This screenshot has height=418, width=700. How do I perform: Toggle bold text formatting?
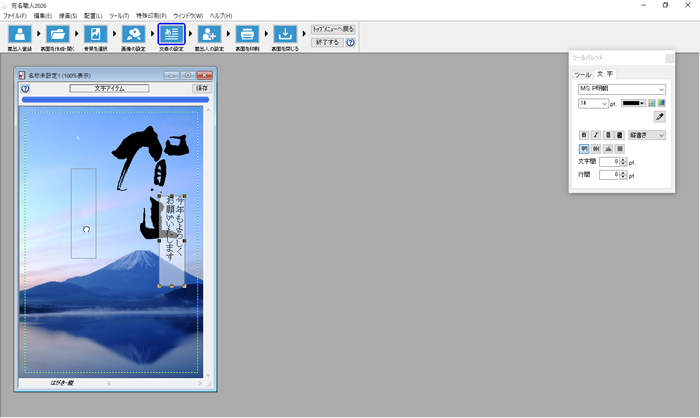(584, 135)
